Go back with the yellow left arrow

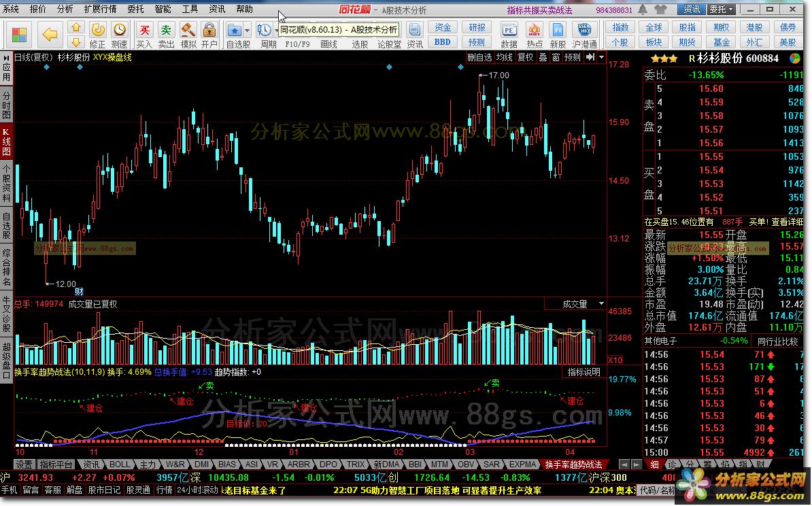pyautogui.click(x=50, y=35)
